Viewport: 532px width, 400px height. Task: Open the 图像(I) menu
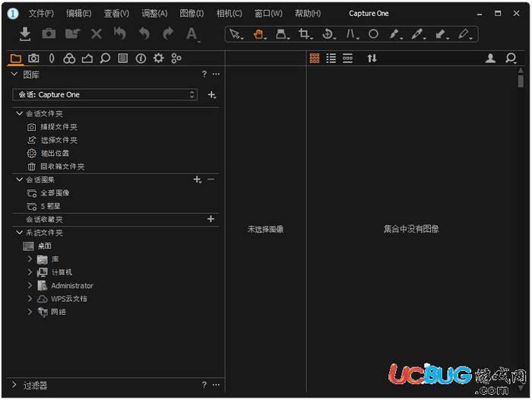coord(192,14)
